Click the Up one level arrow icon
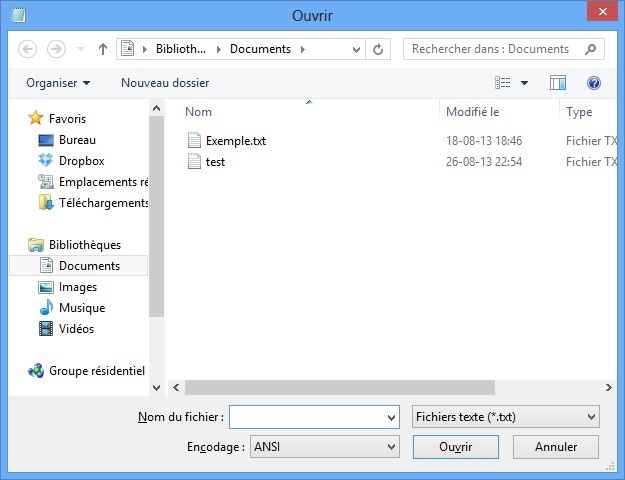This screenshot has height=480, width=625. point(103,49)
